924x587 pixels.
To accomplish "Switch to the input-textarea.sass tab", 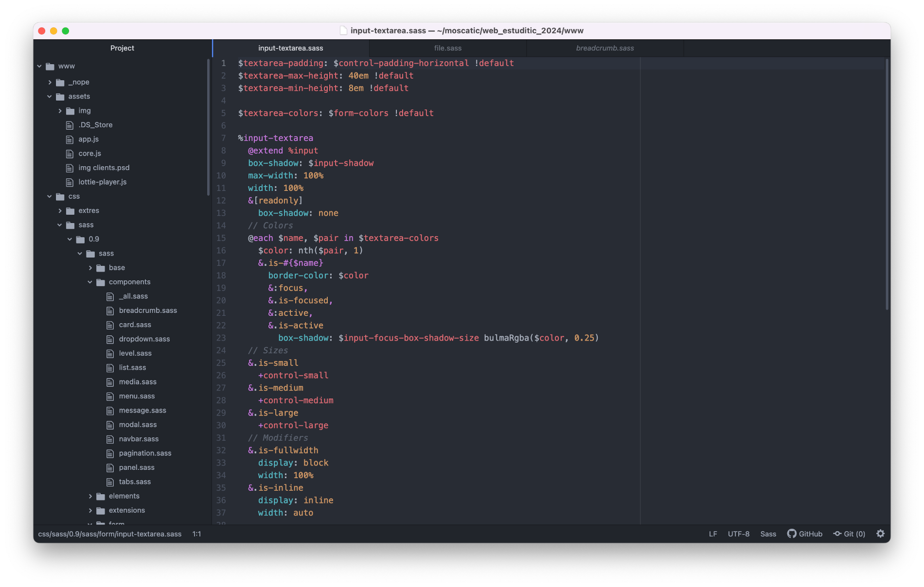I will pyautogui.click(x=291, y=48).
